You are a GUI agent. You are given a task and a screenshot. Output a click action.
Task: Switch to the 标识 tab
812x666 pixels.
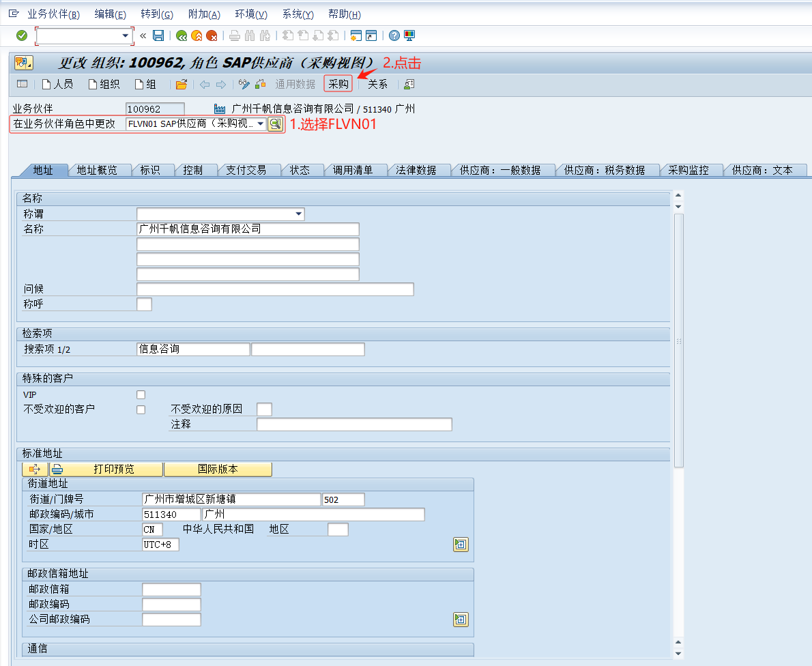(150, 171)
